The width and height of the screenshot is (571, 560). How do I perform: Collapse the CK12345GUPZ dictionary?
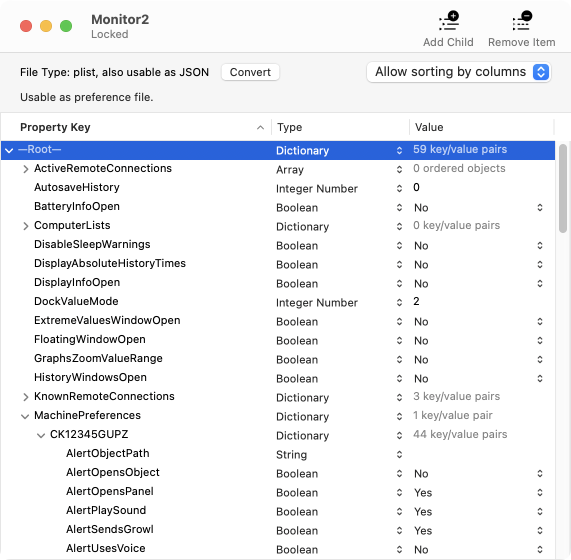point(41,435)
